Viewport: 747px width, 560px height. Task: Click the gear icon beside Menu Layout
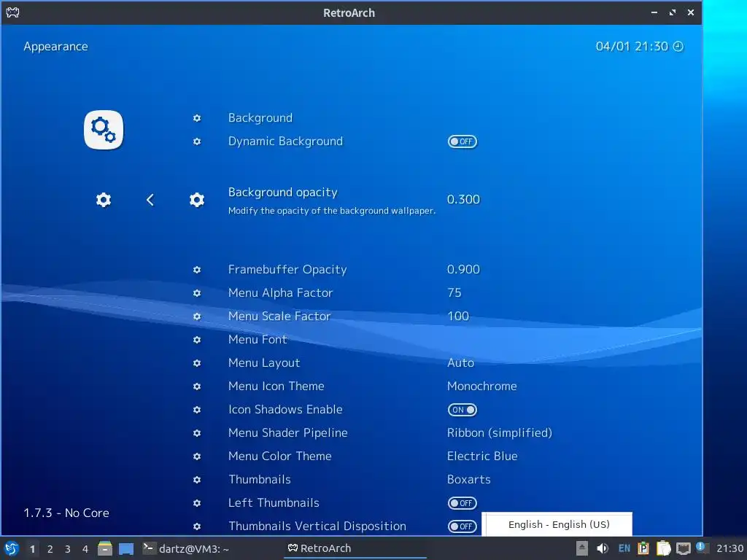197,363
